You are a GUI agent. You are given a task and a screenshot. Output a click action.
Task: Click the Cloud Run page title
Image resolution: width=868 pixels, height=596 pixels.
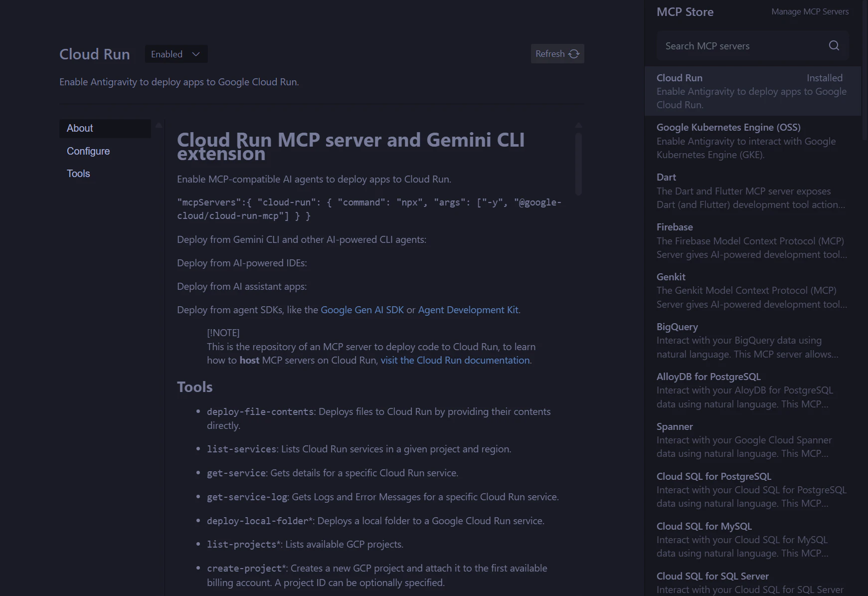(x=95, y=54)
